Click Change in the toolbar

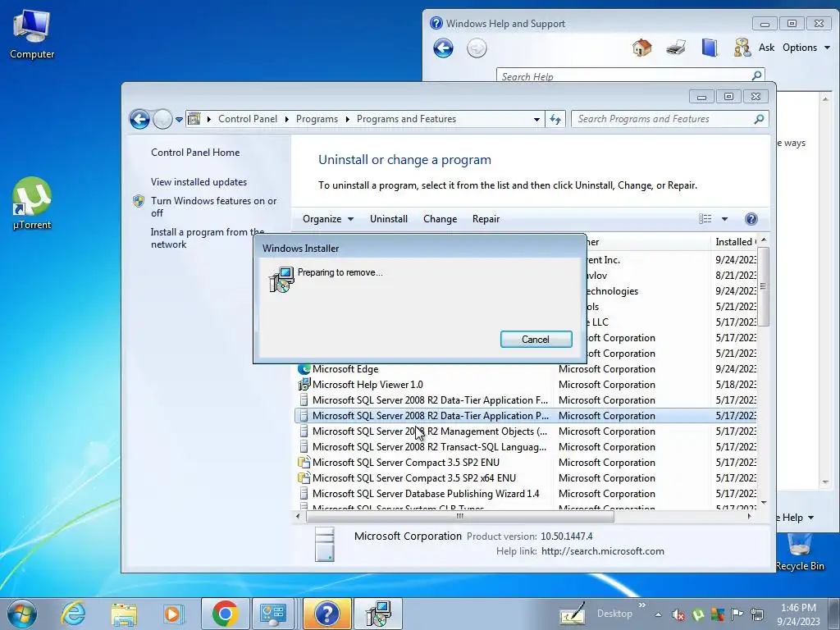tap(440, 218)
